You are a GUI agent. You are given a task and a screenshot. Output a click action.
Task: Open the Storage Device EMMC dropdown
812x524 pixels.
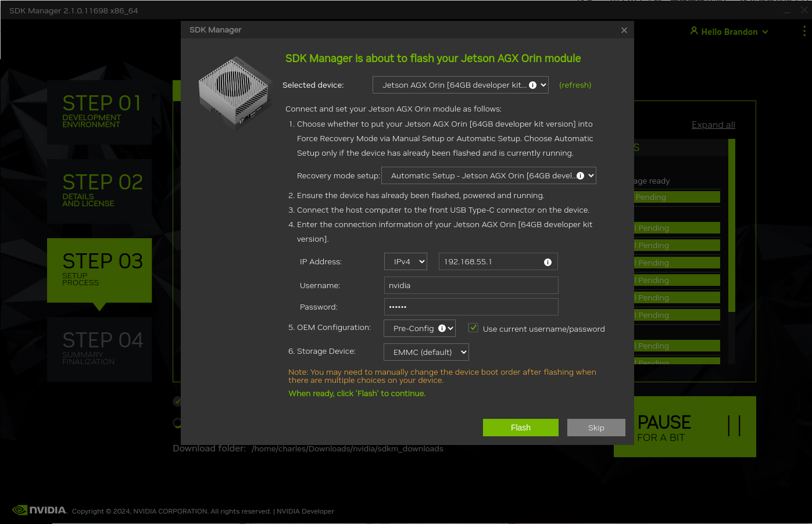click(427, 352)
